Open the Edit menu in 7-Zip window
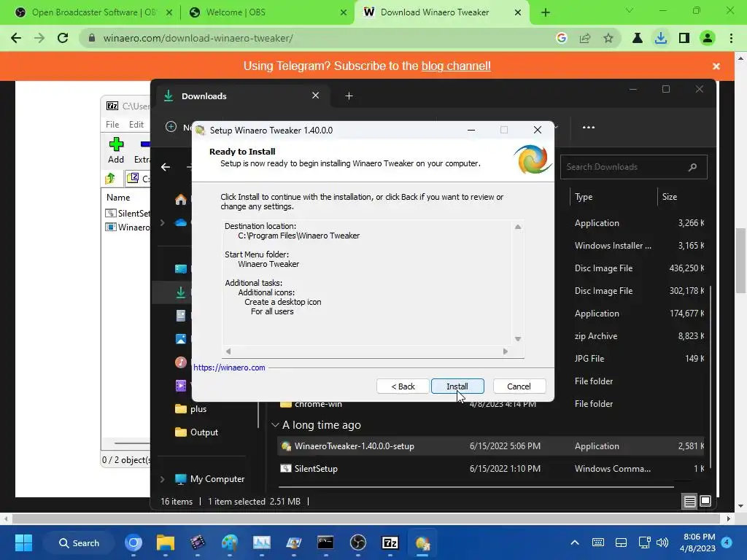The height and width of the screenshot is (560, 747). 136,124
